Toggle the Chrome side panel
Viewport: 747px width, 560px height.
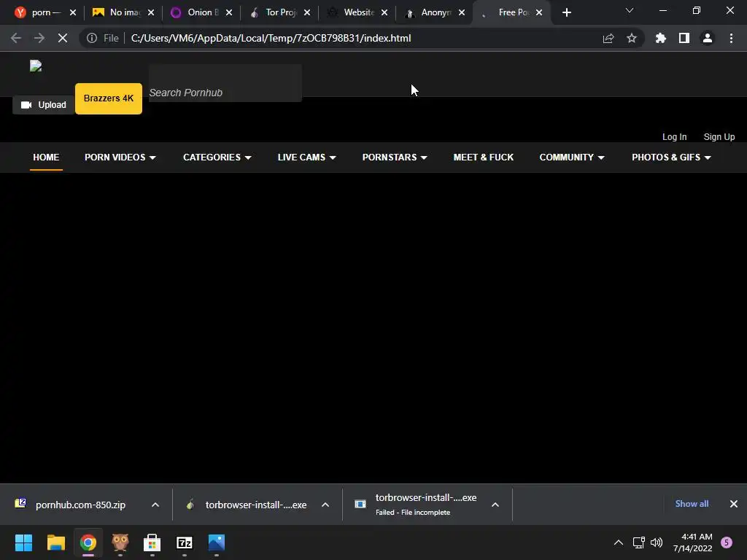684,38
